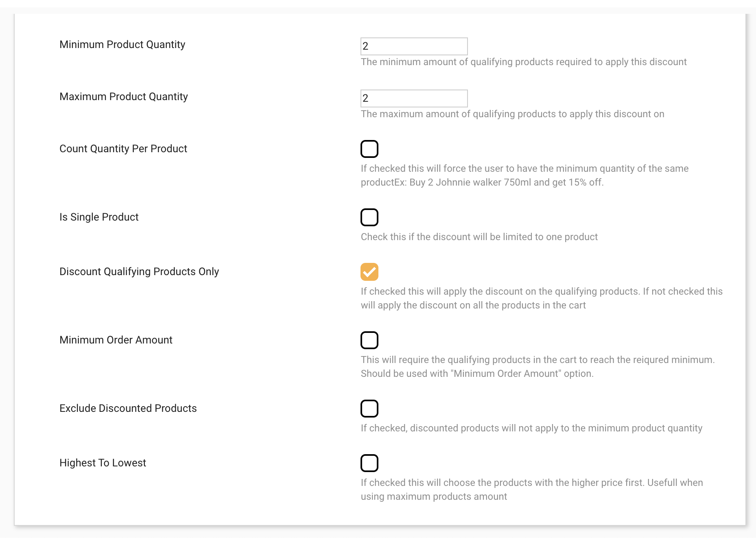Screen dimensions: 756x538
Task: Click the Highest To Lowest label
Action: point(103,463)
